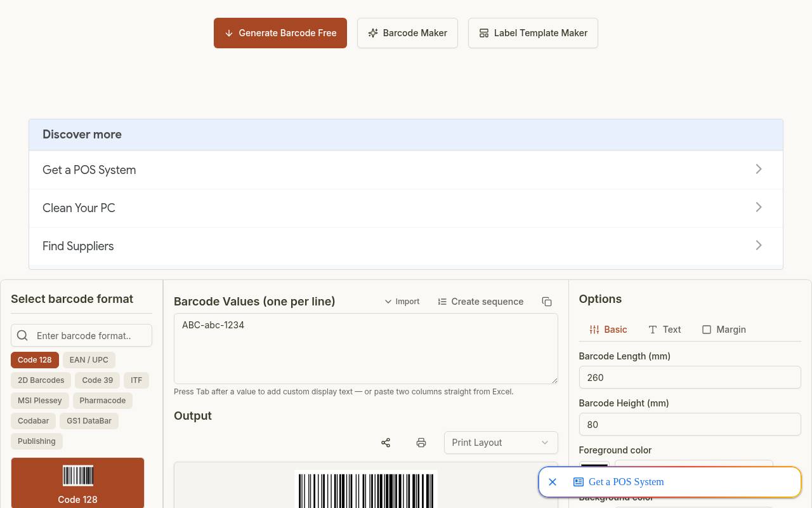Click Create sequence

tap(481, 302)
